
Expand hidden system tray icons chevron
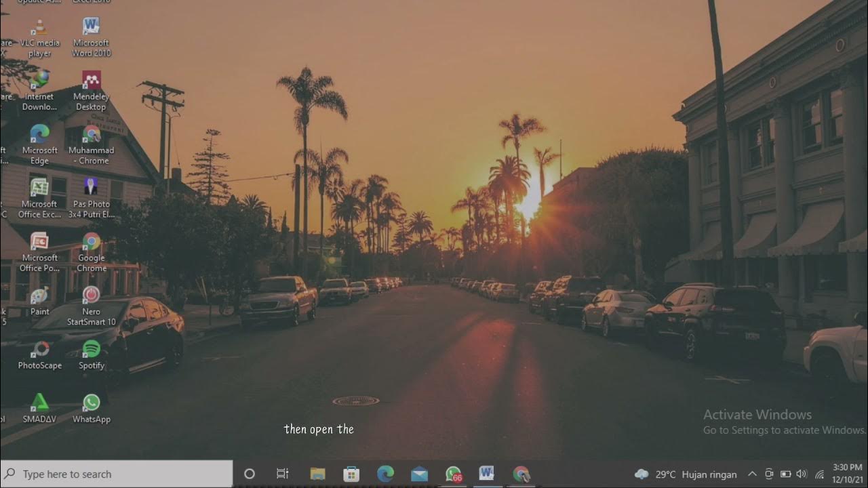point(752,474)
